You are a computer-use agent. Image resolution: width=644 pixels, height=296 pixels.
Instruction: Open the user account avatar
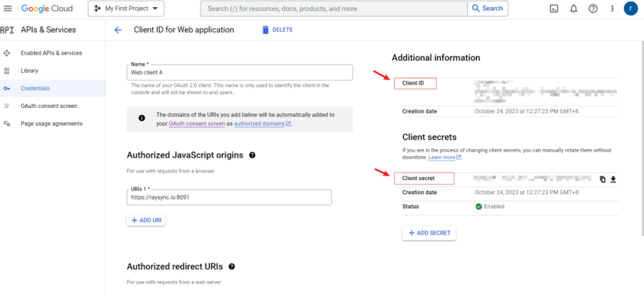coord(631,9)
